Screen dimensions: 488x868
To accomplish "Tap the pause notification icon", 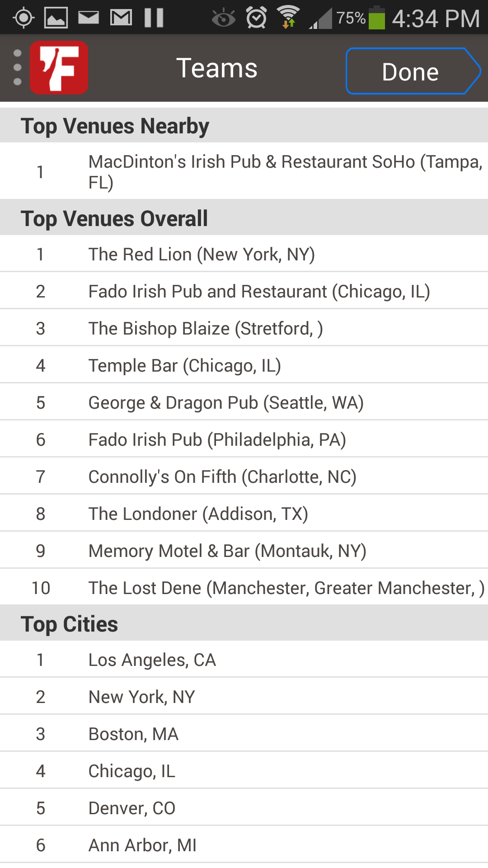I will coord(154,18).
